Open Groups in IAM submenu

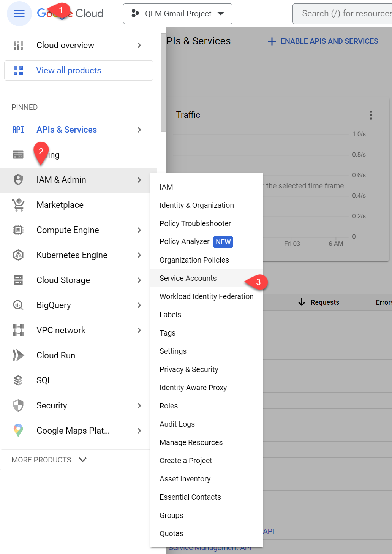[x=207, y=515]
